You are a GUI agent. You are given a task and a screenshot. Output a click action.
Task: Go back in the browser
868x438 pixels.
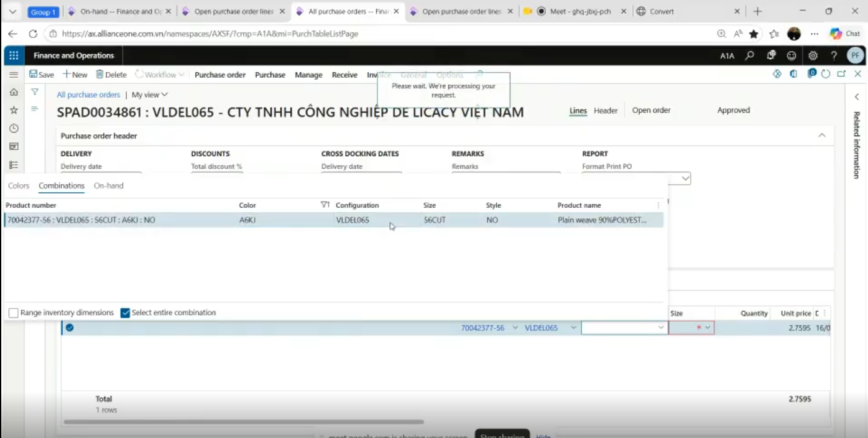pyautogui.click(x=13, y=34)
